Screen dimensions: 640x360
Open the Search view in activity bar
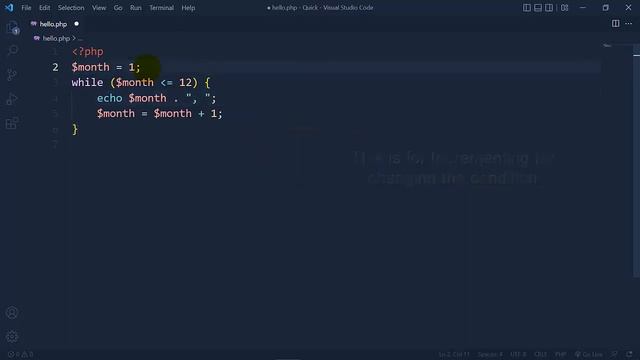12,51
